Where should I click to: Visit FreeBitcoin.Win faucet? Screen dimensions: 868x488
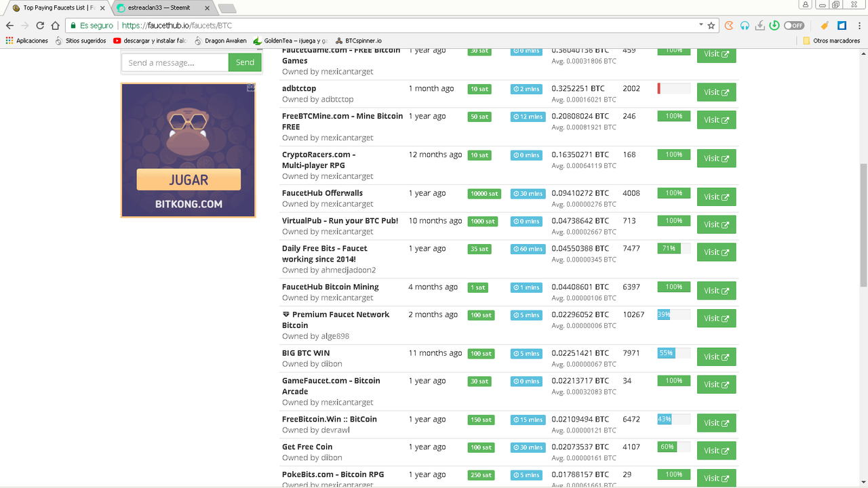tap(716, 423)
